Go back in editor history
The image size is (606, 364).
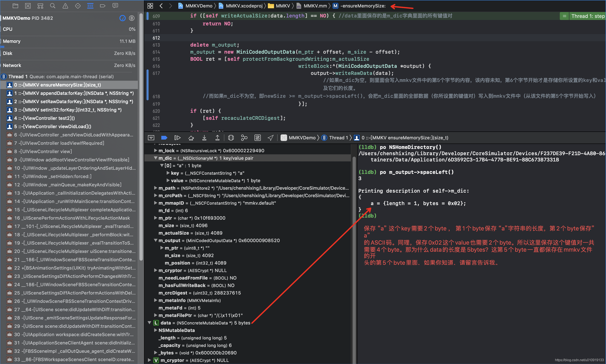point(161,6)
